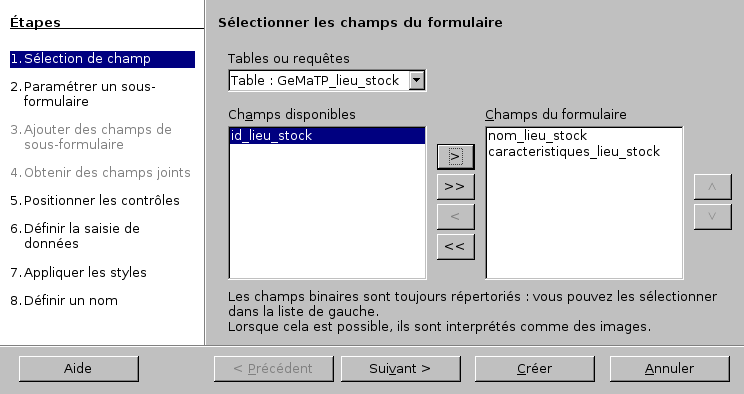Go to step 7 Appliquer les styles

78,272
